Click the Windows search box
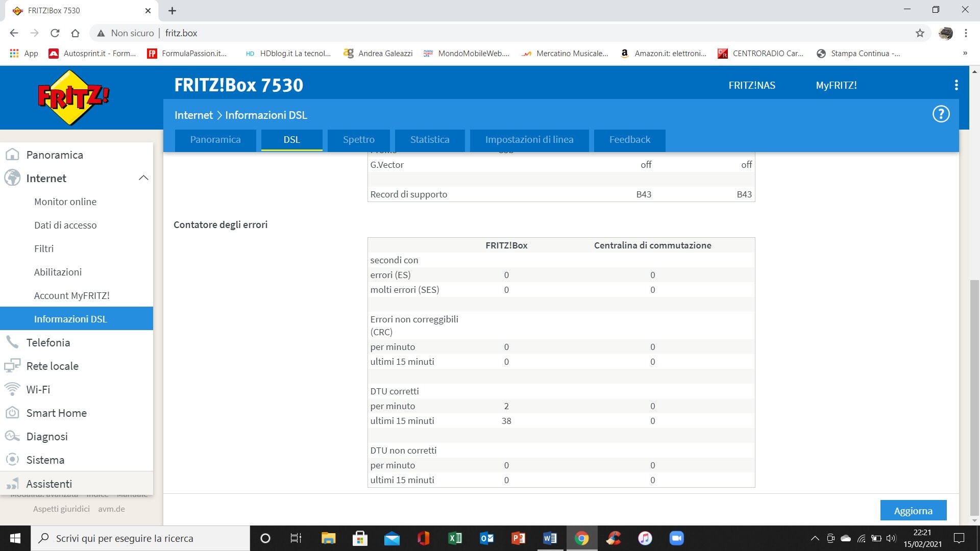 tap(141, 538)
